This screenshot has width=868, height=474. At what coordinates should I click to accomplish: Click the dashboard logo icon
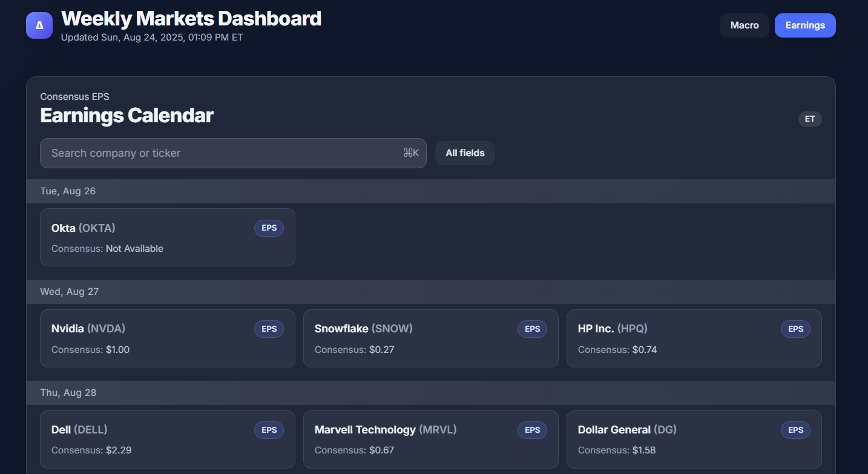coord(39,25)
